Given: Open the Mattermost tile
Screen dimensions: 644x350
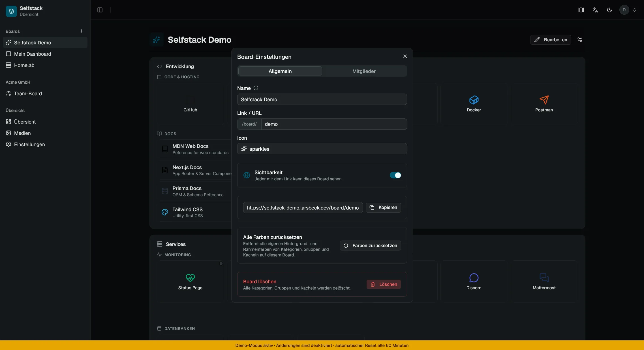Looking at the screenshot, I should (x=544, y=282).
